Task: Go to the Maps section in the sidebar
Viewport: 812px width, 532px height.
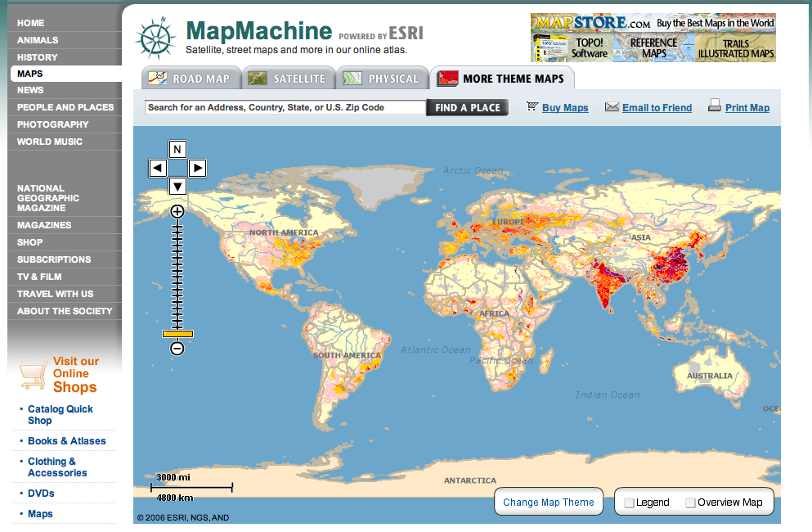Action: (65, 74)
